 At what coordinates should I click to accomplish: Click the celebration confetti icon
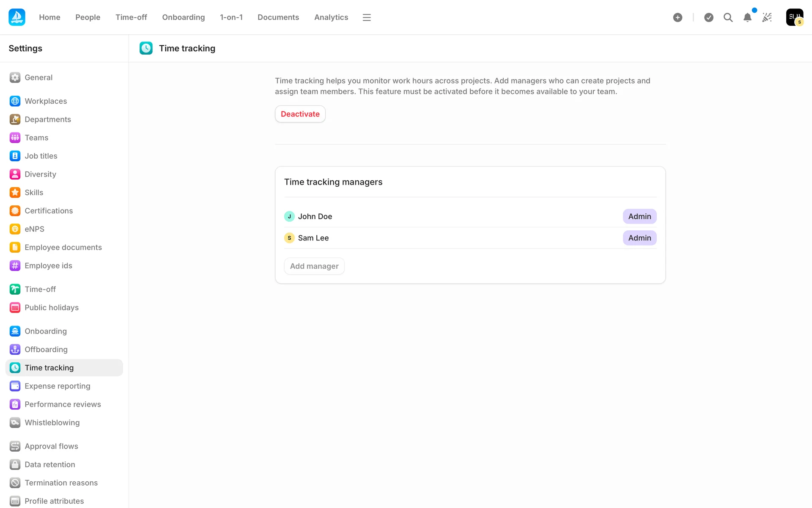coord(767,17)
